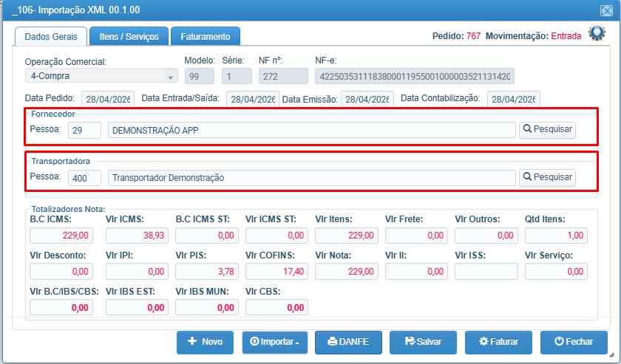The image size is (621, 364).
Task: Select the Dados Gerais tab
Action: 51,37
